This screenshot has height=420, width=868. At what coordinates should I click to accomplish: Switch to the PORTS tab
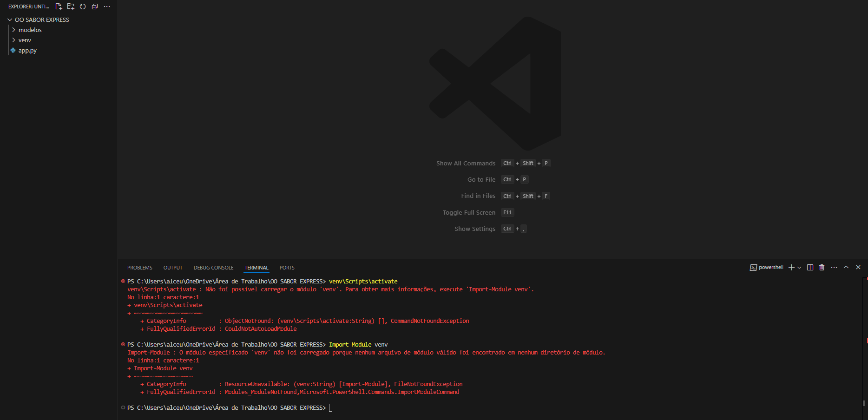click(287, 268)
